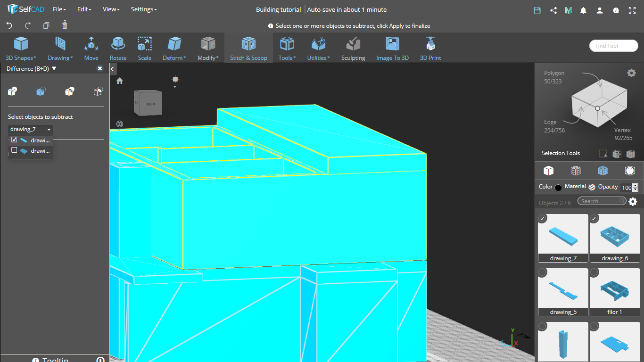This screenshot has height=362, width=644.
Task: Check the unchecked drawing item in dropdown
Action: (14, 150)
